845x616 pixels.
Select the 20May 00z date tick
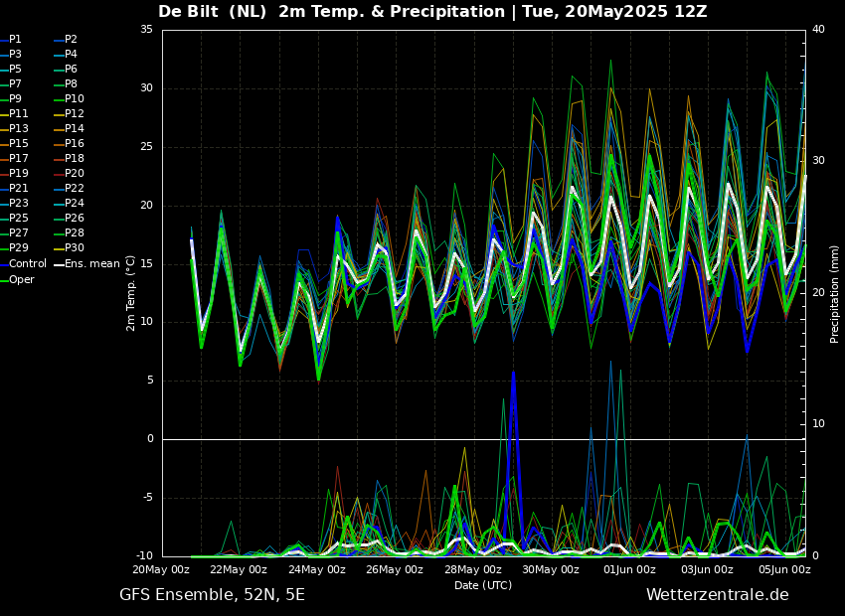point(161,570)
